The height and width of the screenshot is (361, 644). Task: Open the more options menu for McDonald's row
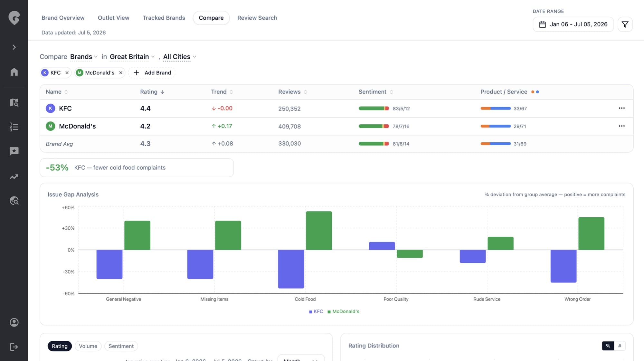pyautogui.click(x=622, y=126)
